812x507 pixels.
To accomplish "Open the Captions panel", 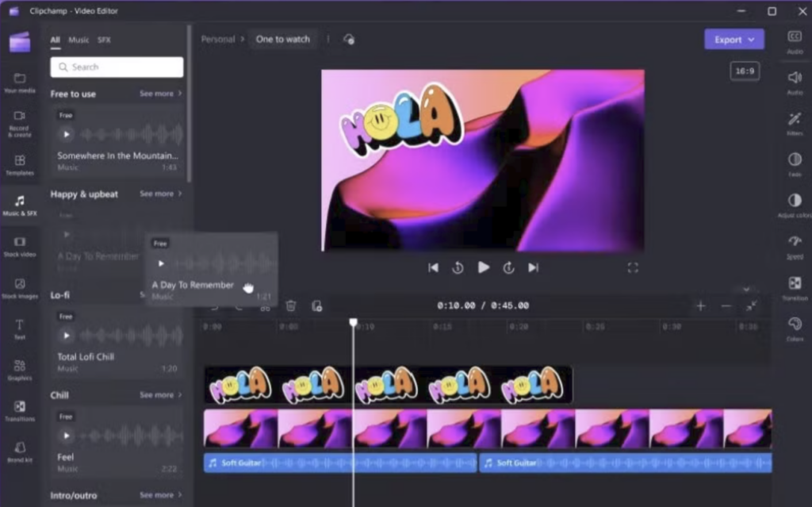I will pyautogui.click(x=794, y=36).
